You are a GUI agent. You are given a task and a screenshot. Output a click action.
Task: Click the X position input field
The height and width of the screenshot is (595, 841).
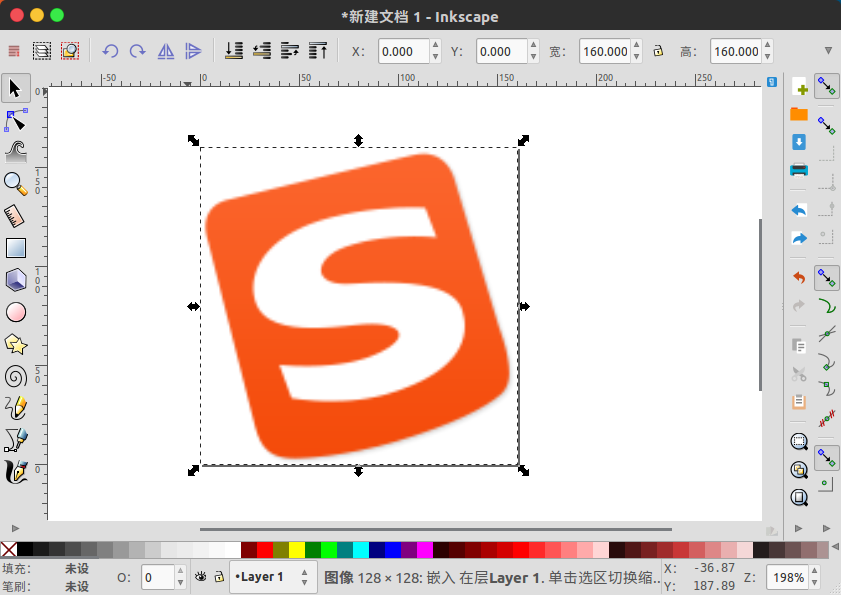pos(404,51)
